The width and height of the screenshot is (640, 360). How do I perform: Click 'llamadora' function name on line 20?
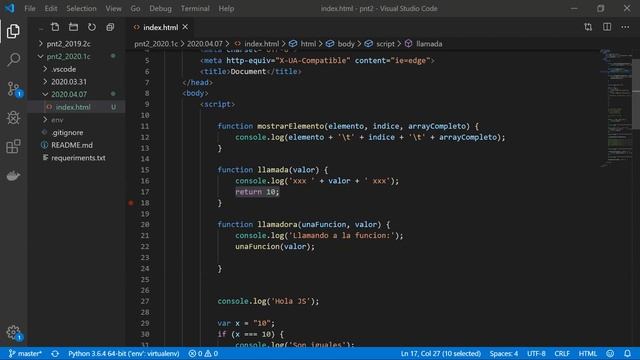point(277,224)
